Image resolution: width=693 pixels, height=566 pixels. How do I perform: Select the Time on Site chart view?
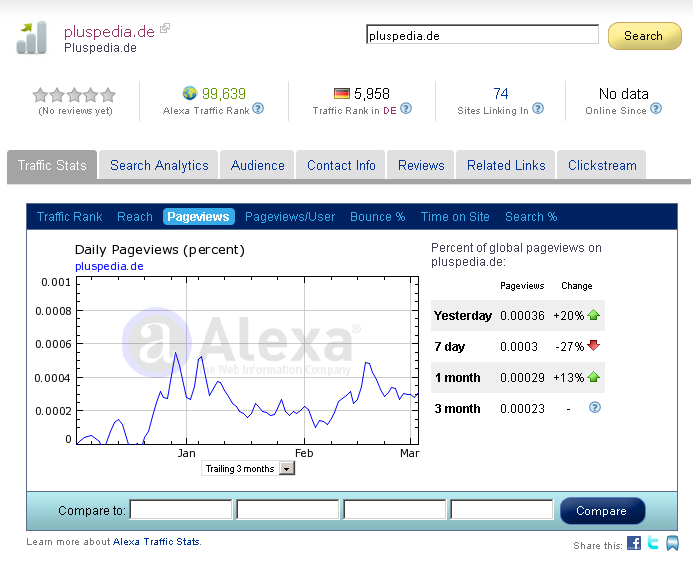click(x=455, y=217)
